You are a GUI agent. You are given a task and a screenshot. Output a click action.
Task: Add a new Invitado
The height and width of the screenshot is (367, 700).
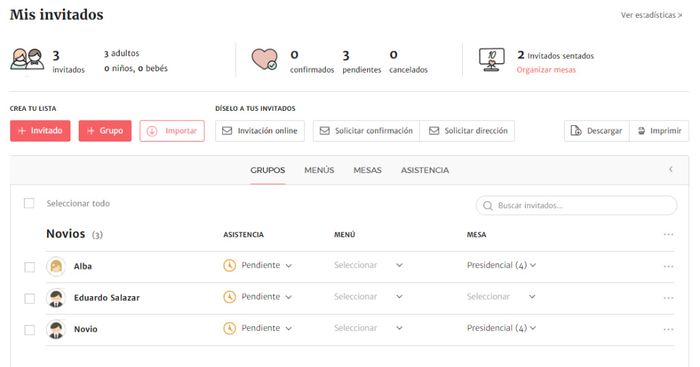coord(40,131)
